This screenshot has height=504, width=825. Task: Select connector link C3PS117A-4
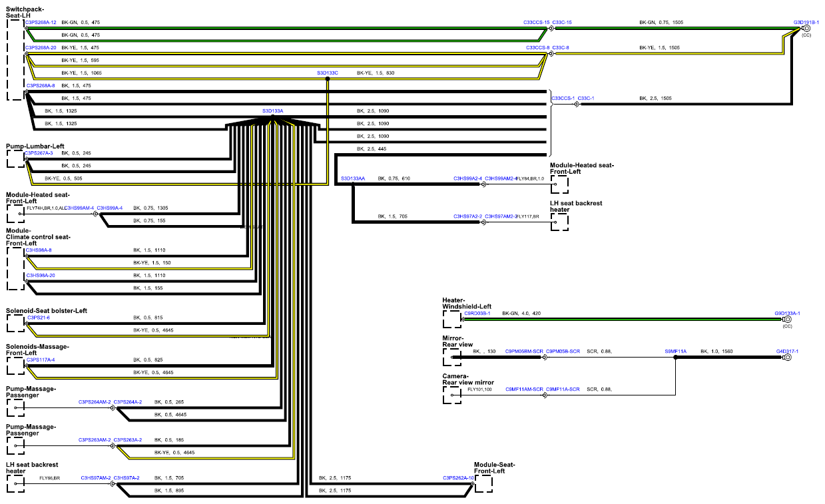39,360
